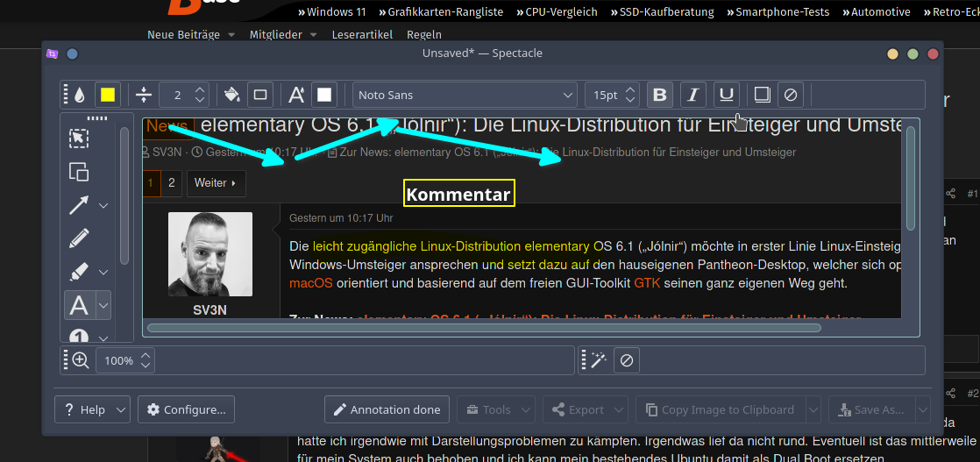The image size is (980, 462).
Task: Click the reset options icon in top toolbar
Action: coord(791,95)
